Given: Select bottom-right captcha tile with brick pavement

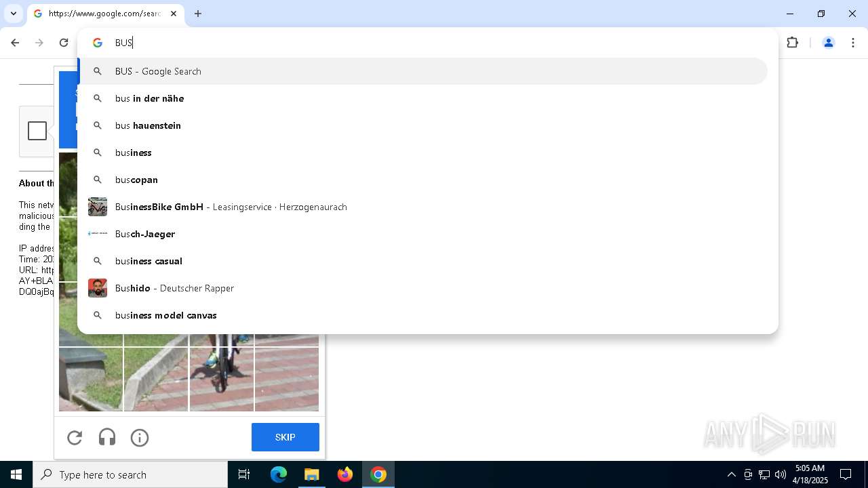Looking at the screenshot, I should click(287, 380).
